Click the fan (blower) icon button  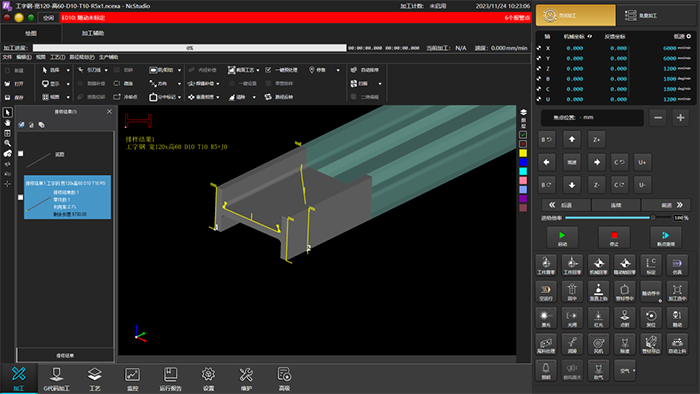click(x=598, y=344)
